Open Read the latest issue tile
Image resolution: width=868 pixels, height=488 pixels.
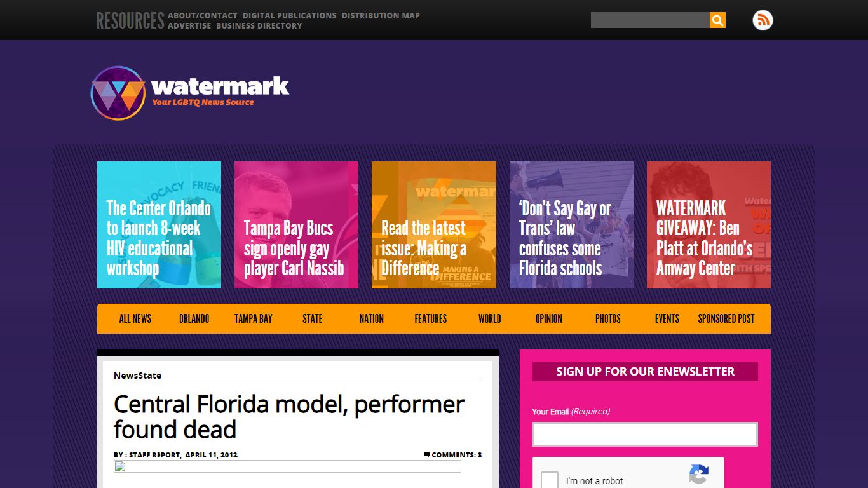(x=434, y=225)
